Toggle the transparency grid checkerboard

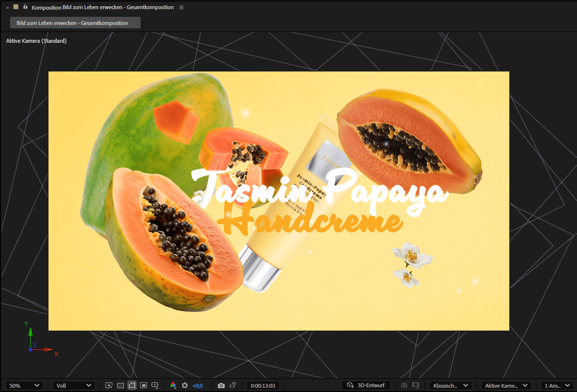click(x=120, y=385)
